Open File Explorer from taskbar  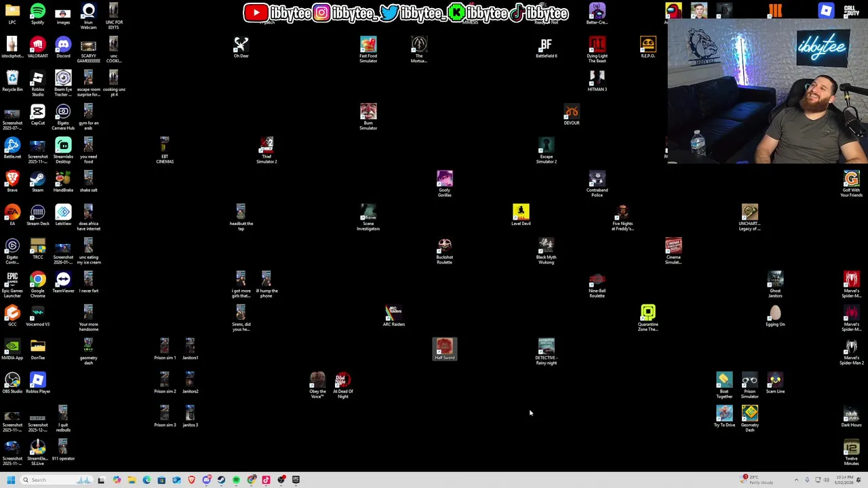pos(132,480)
